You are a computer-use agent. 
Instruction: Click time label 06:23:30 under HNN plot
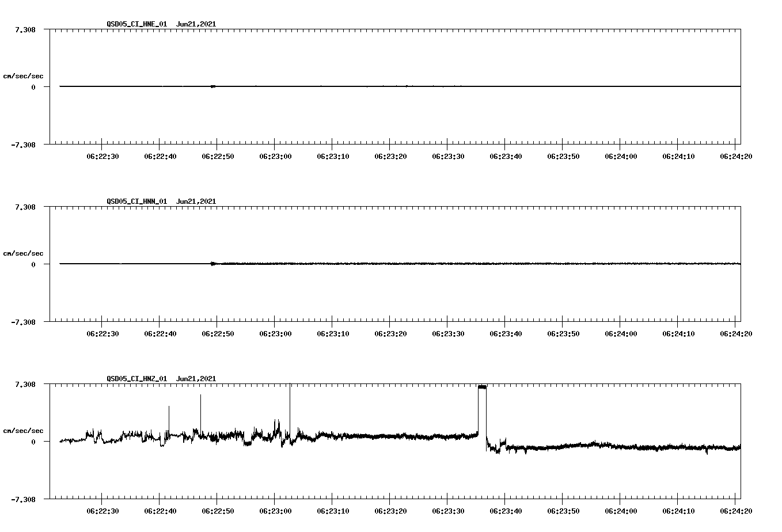[x=448, y=333]
